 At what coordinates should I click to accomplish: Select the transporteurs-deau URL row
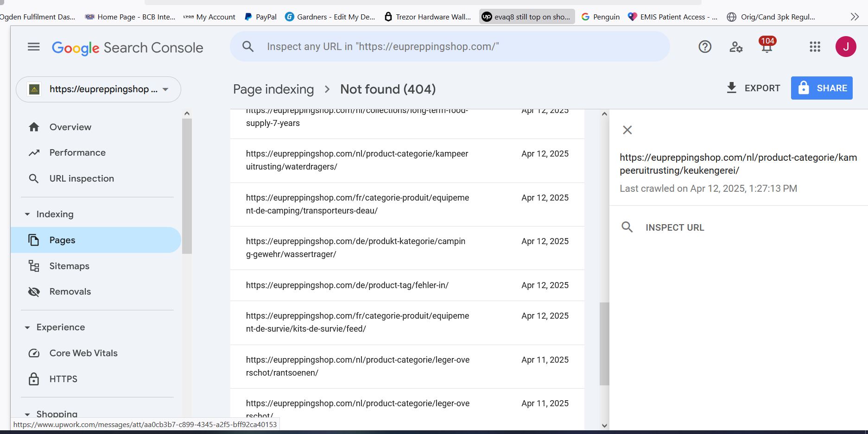tap(407, 204)
